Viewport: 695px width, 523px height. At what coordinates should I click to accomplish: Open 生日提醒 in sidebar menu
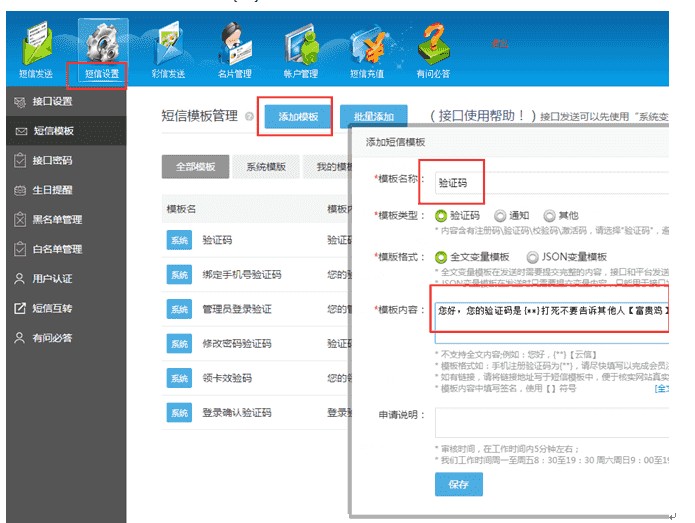[52, 190]
